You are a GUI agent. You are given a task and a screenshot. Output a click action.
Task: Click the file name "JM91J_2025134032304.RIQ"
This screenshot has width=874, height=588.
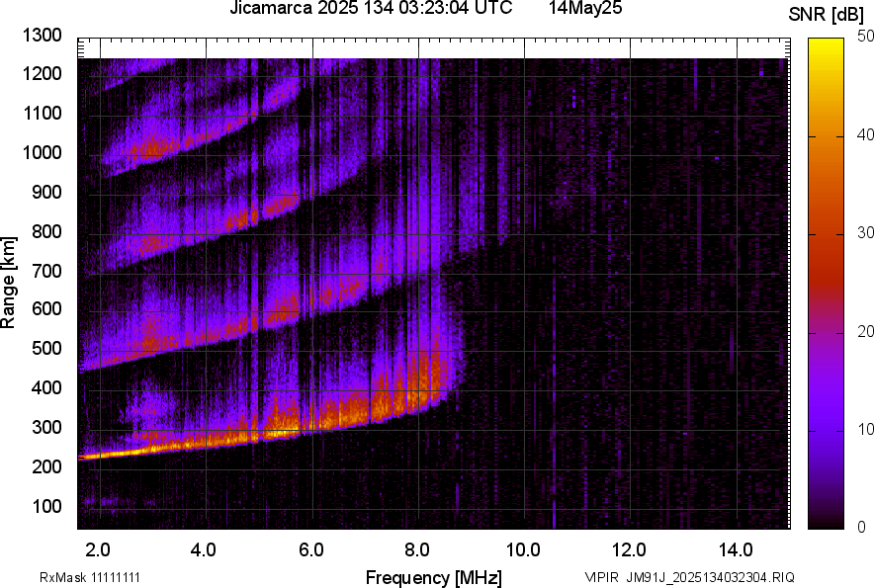click(710, 577)
